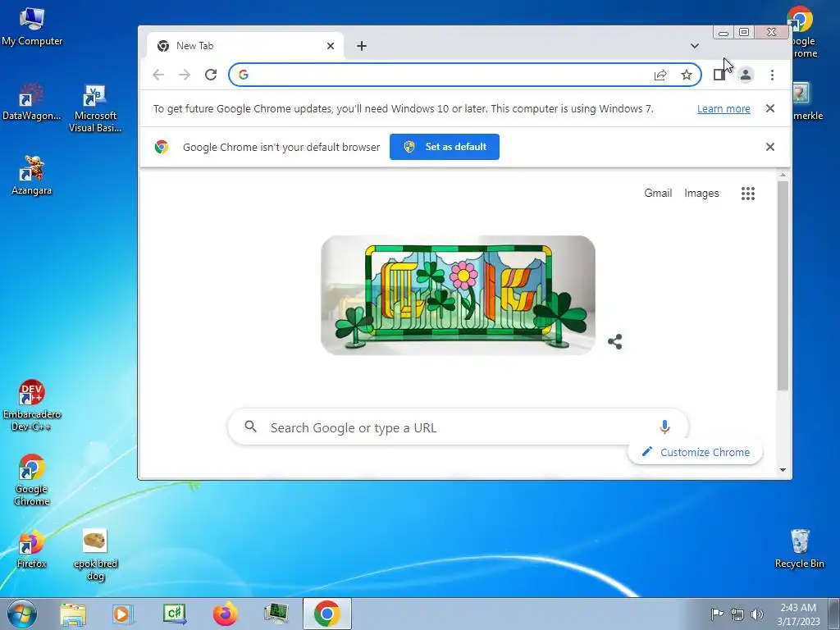Select the Firefox desktop shortcut
This screenshot has width=840, height=630.
click(x=32, y=549)
